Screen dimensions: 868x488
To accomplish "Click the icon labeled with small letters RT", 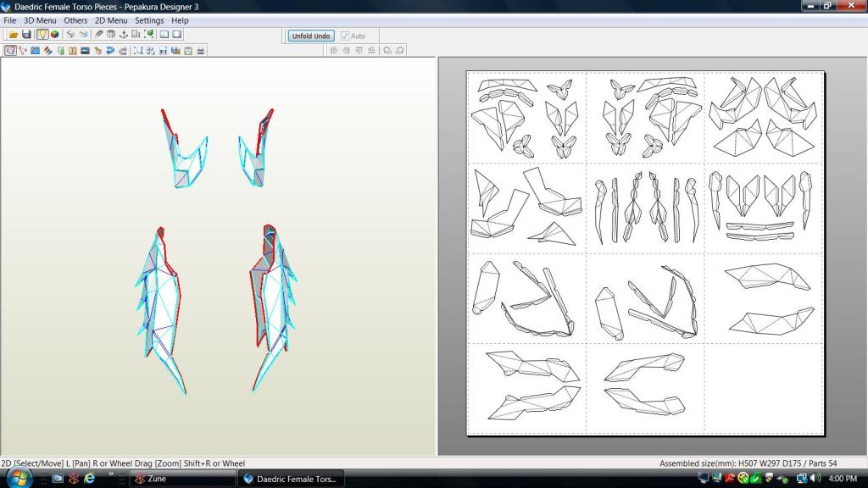I will tap(163, 50).
